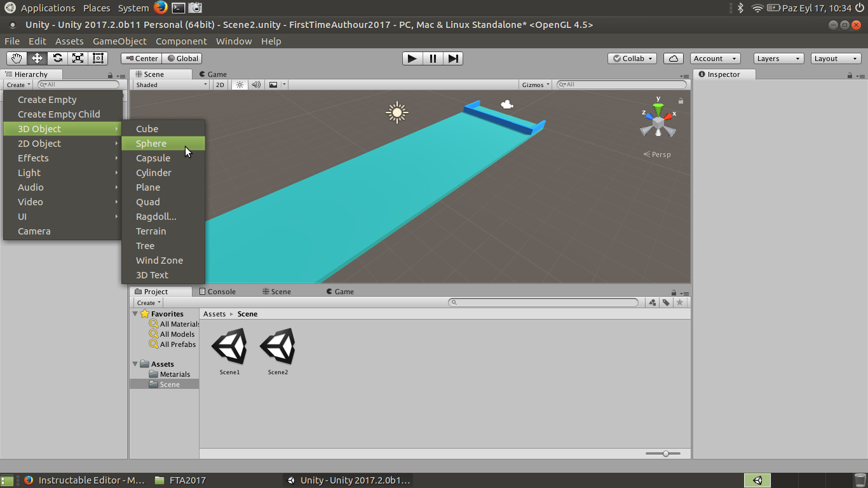Click Assets in the Project breadcrumb

point(215,314)
